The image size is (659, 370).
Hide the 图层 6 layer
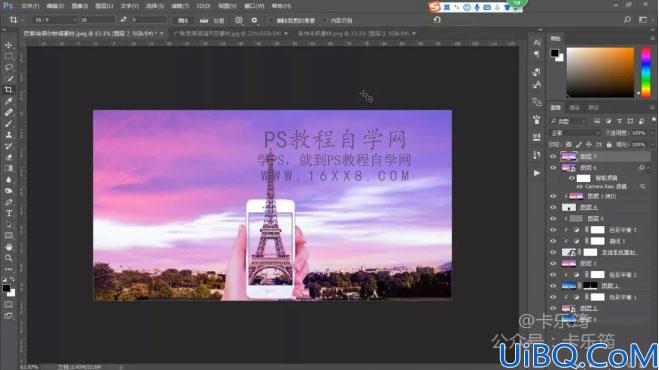tap(553, 168)
